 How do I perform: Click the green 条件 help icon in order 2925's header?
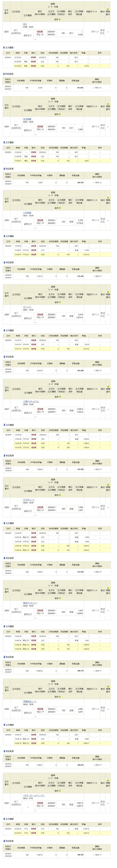point(60,208)
